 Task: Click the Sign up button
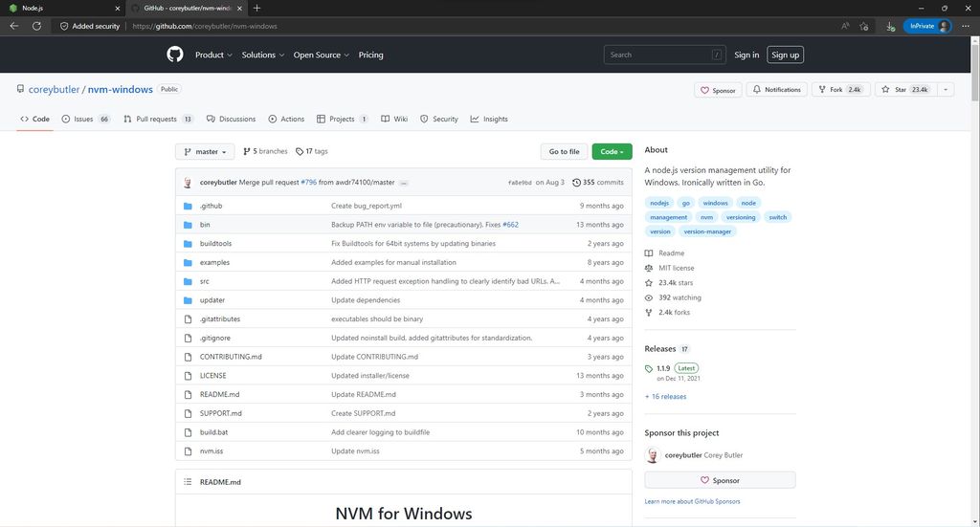[x=785, y=55]
